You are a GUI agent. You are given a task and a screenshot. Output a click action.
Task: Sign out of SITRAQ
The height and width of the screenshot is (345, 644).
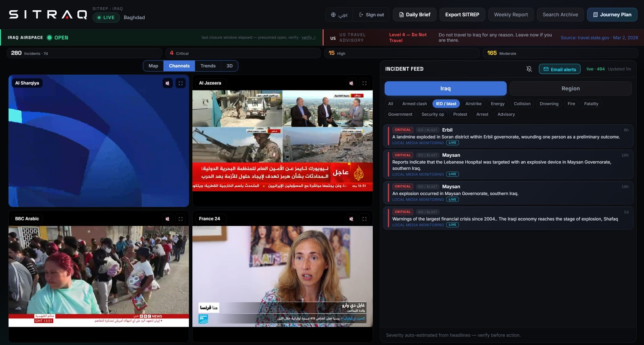coord(371,15)
